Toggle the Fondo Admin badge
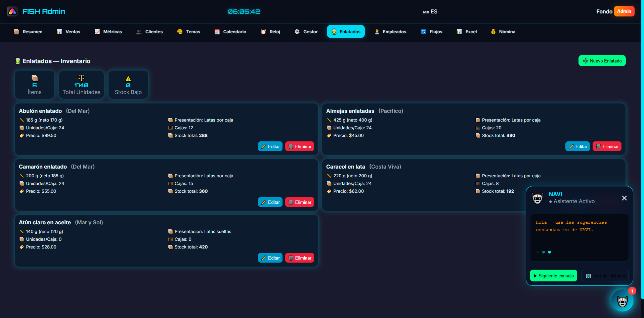This screenshot has height=318, width=644. tap(624, 11)
